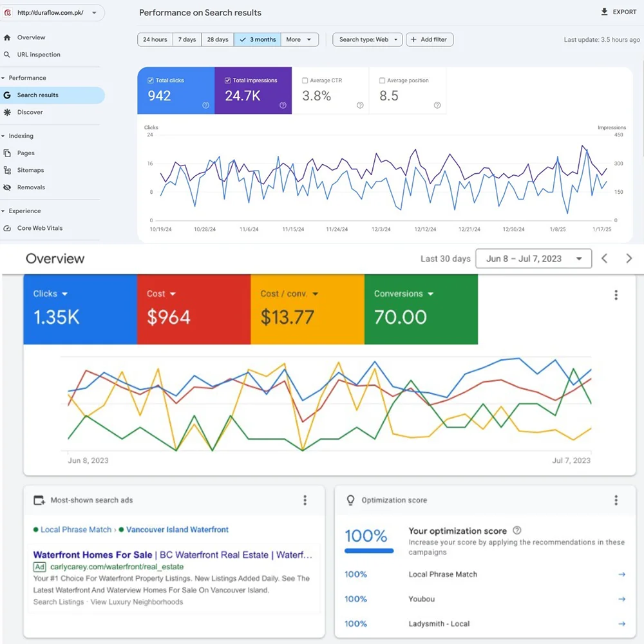Select the 28 days range tab

pos(217,40)
